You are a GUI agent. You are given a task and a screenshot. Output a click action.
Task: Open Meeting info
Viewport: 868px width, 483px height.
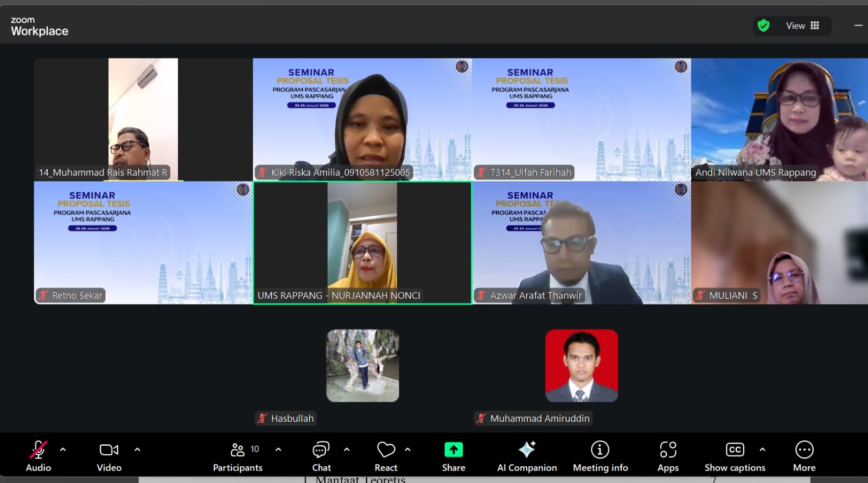[x=600, y=457]
